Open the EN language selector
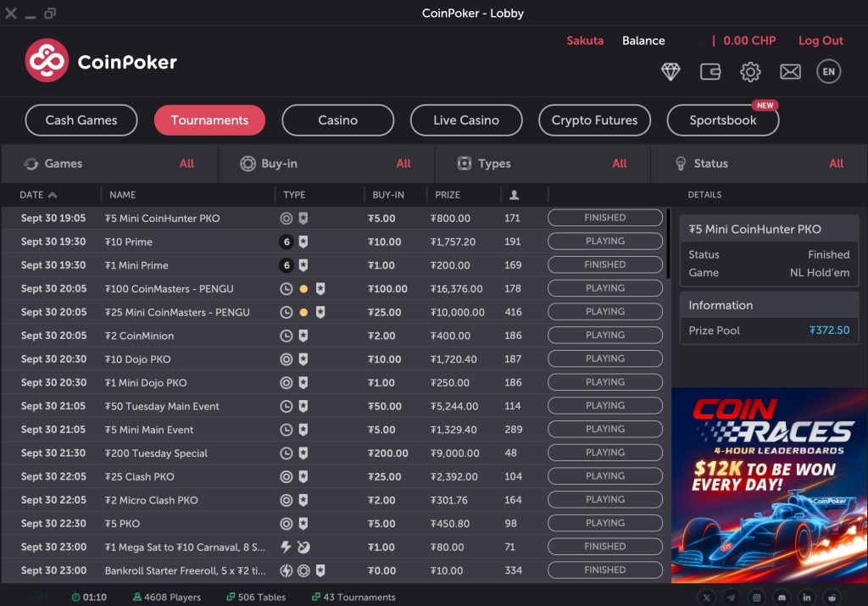The width and height of the screenshot is (868, 606). [828, 72]
